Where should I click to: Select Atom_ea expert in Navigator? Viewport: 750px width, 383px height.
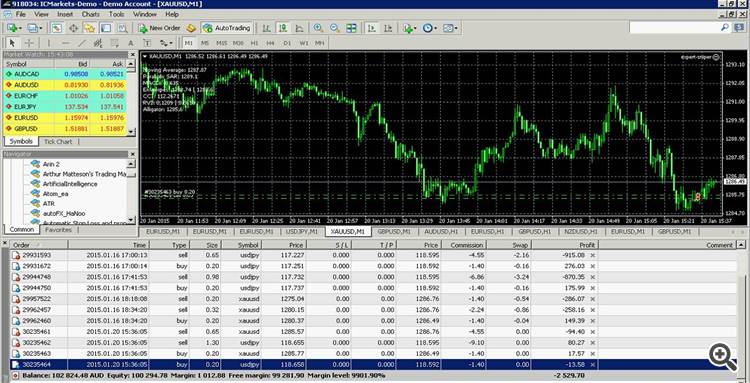pyautogui.click(x=55, y=194)
